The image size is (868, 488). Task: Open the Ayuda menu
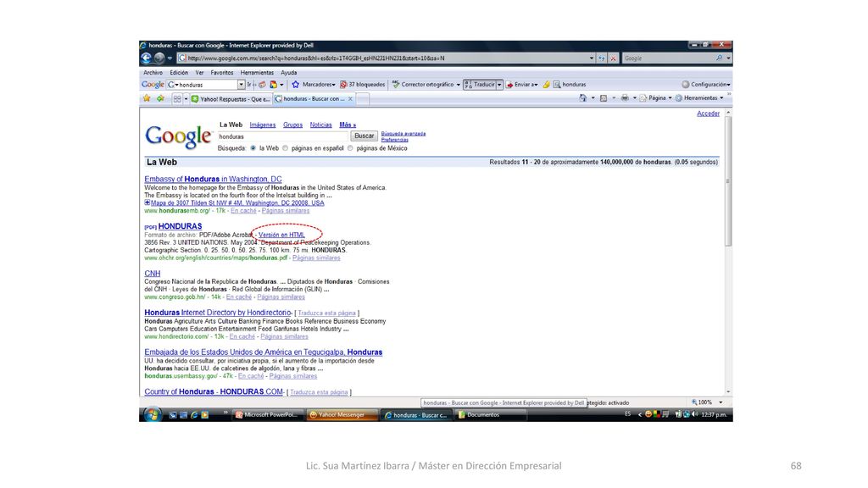(x=288, y=73)
